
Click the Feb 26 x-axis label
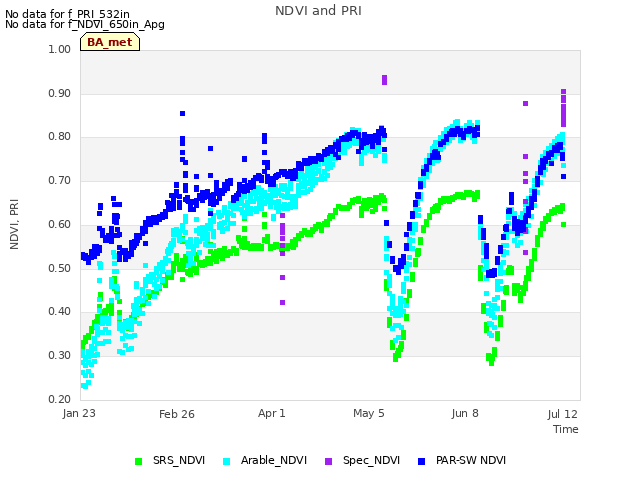(x=177, y=414)
